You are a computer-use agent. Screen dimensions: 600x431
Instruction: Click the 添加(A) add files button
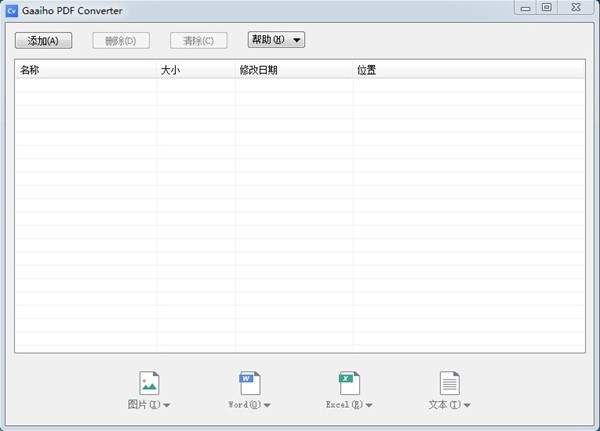(x=44, y=41)
